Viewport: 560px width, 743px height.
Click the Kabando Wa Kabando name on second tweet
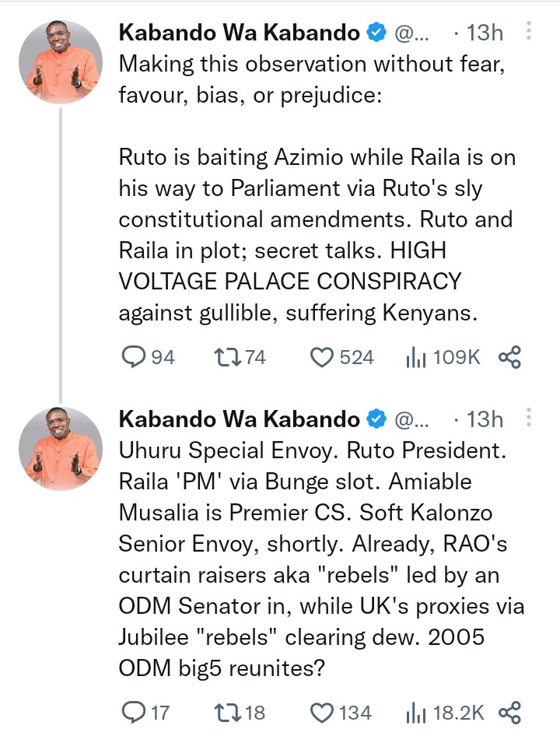(x=240, y=420)
